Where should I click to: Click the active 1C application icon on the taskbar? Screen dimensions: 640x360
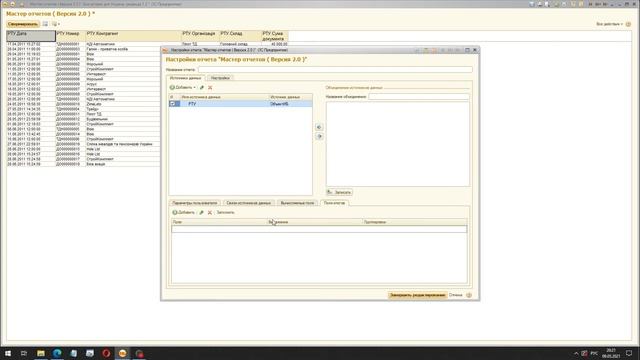click(x=122, y=353)
